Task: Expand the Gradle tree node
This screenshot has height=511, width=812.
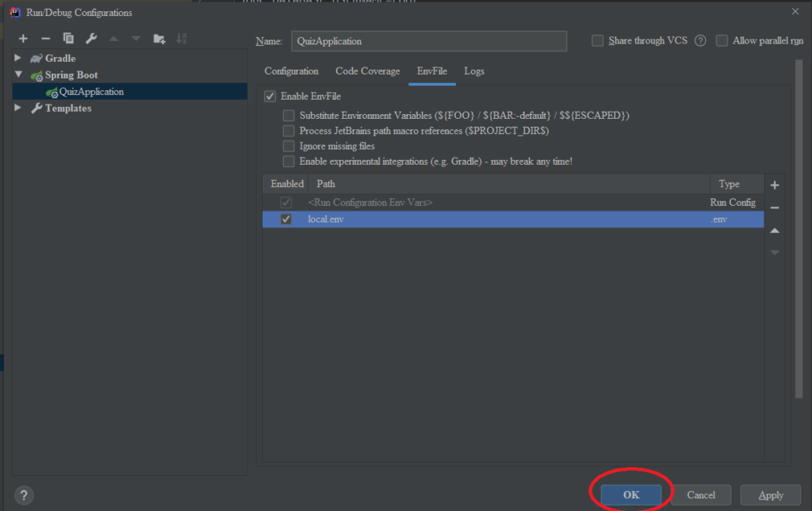Action: pyautogui.click(x=17, y=58)
